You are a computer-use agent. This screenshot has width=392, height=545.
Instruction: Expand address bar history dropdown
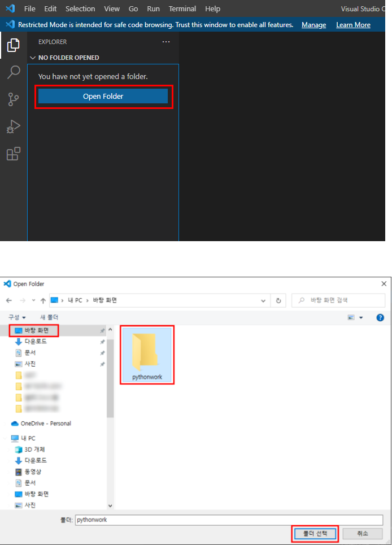pos(263,300)
